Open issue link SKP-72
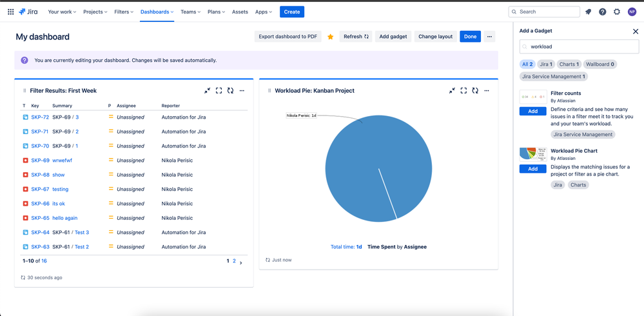Viewport: 644px width, 316px height. point(40,117)
